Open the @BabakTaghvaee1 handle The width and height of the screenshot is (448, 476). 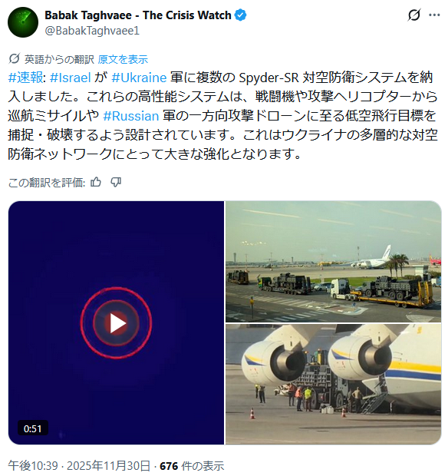92,31
